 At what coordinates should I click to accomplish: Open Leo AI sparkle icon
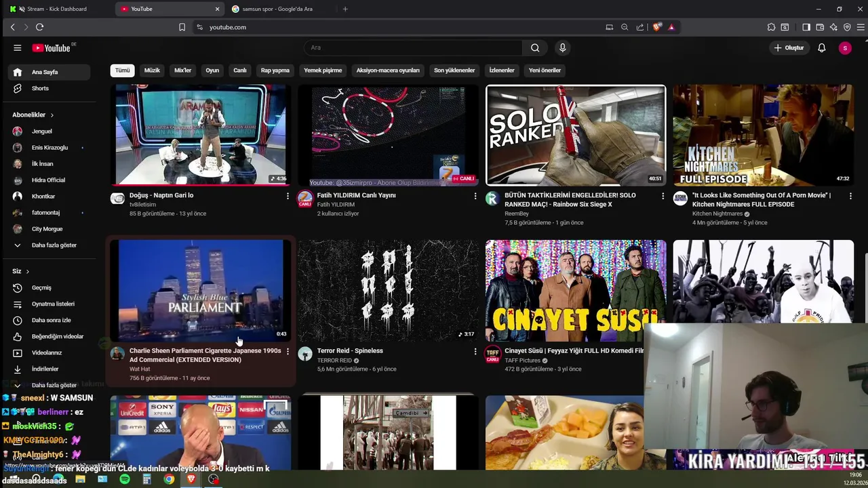coord(833,27)
